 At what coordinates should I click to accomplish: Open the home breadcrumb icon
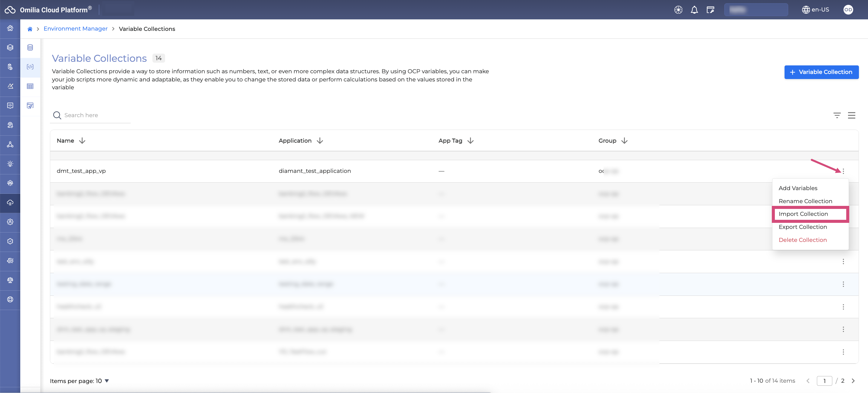tap(30, 29)
